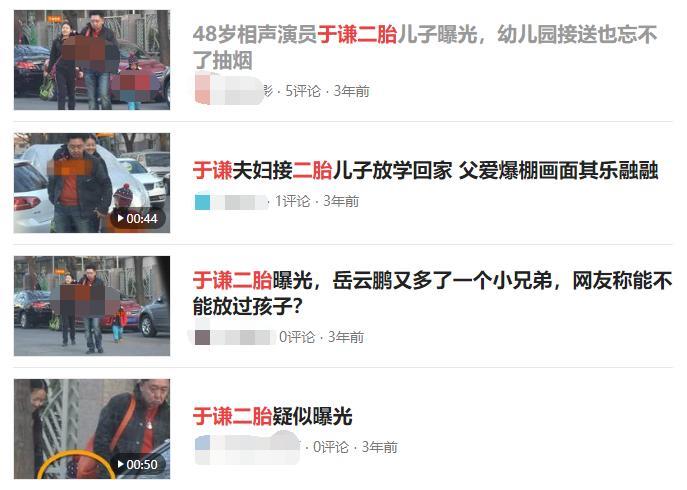Click the 3年前 timestamp on fourth article
The height and width of the screenshot is (490, 687).
379,447
